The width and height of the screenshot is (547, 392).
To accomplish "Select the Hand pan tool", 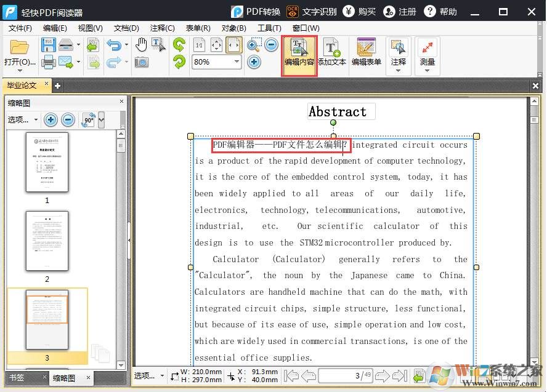I will tap(141, 45).
